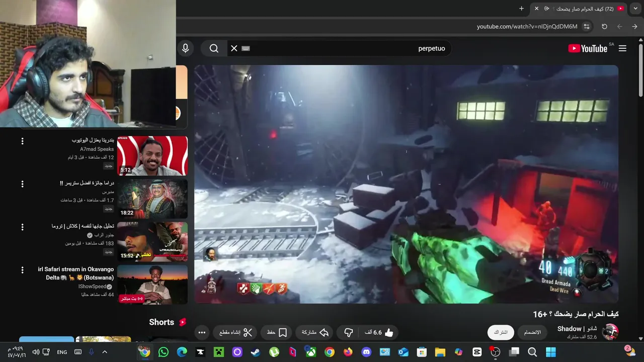The width and height of the screenshot is (644, 362).
Task: Open CapCut from the taskbar
Action: (x=477, y=352)
